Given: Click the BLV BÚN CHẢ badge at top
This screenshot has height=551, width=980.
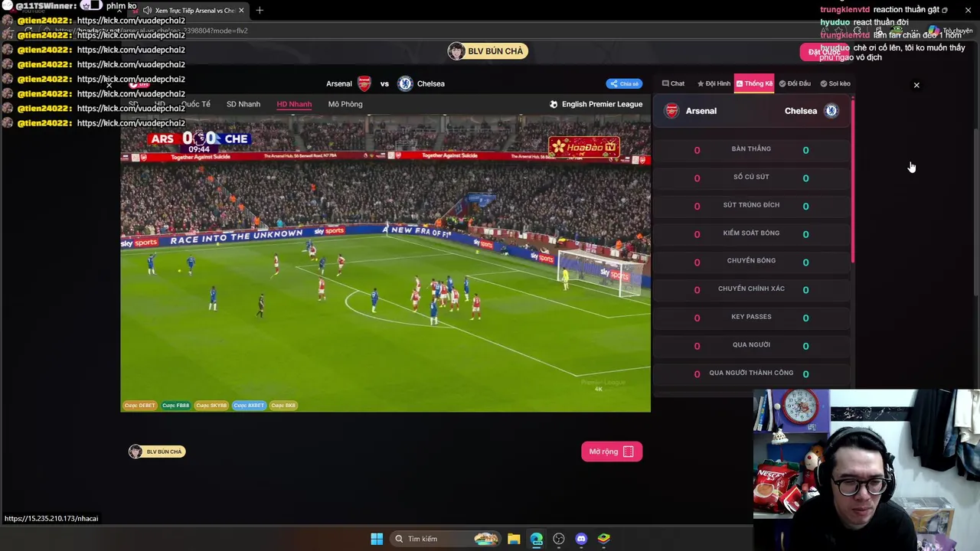Looking at the screenshot, I should [488, 51].
